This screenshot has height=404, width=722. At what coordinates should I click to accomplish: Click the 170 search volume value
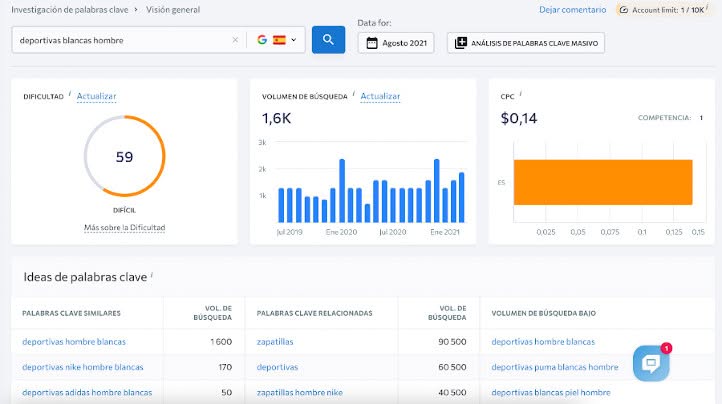point(225,367)
